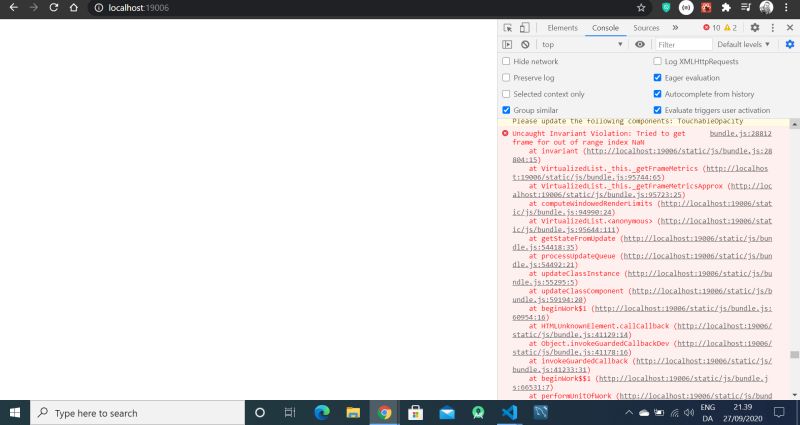Screen dimensions: 800x425
Task: Enable Preserve log checkbox
Action: click(506, 78)
